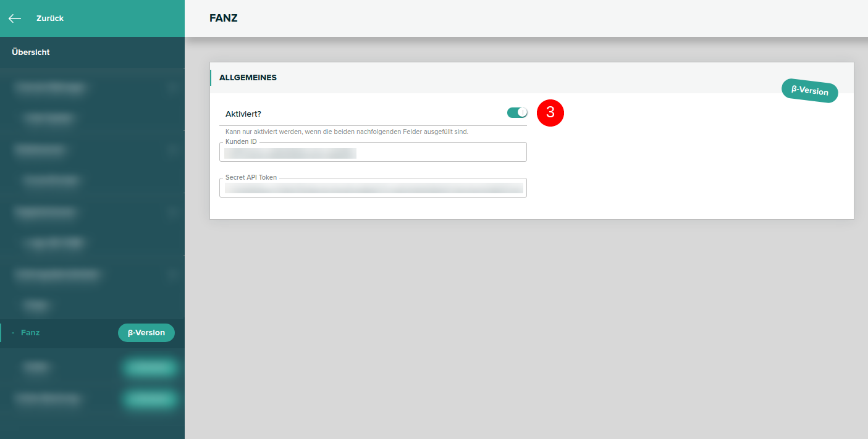Expand the blurred section chevron nearest above Fanz
Screen dimensions: 868x439
tap(172, 274)
